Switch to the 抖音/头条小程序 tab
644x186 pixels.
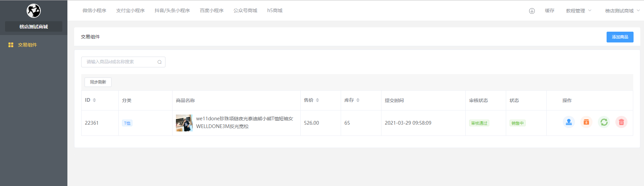(172, 10)
